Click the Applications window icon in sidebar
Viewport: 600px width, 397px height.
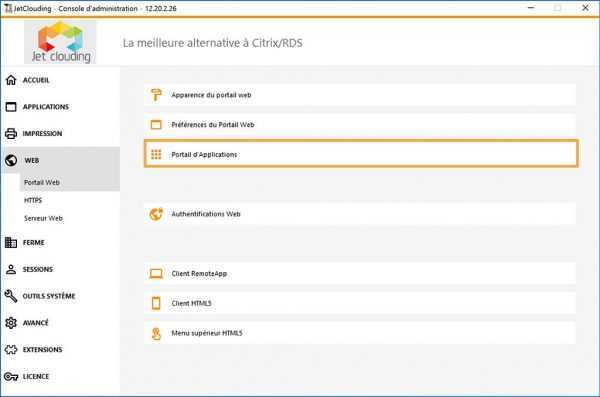tap(11, 107)
